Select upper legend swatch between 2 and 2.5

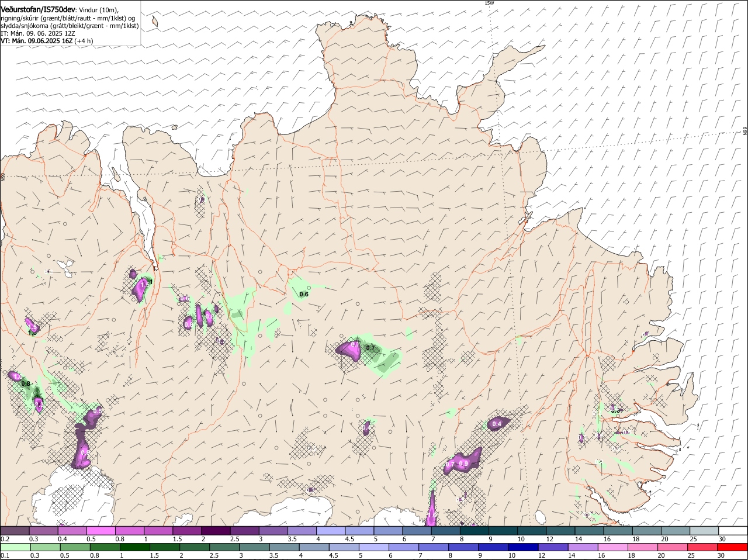[x=216, y=531]
